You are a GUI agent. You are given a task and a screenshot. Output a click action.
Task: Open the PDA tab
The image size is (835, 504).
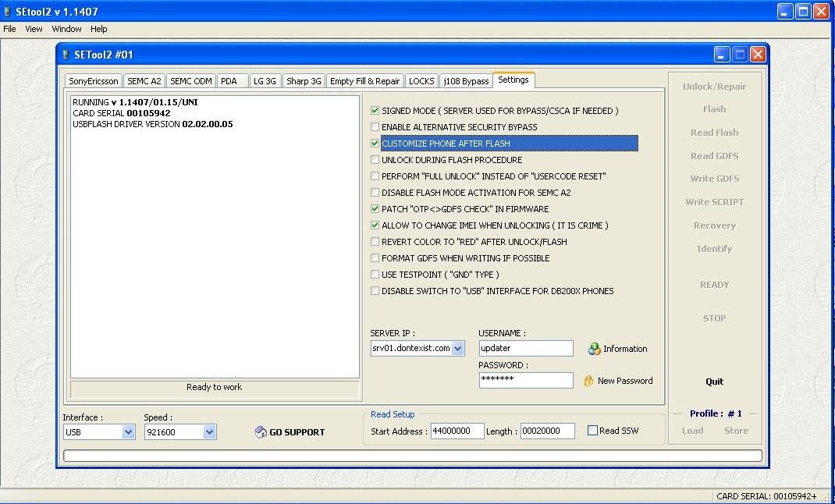pos(233,81)
